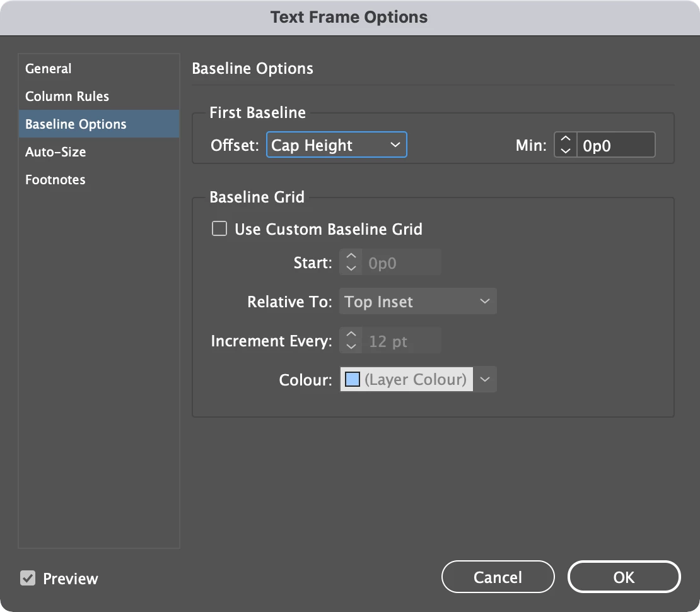Open the Column Rules section
The width and height of the screenshot is (700, 612).
(x=67, y=97)
